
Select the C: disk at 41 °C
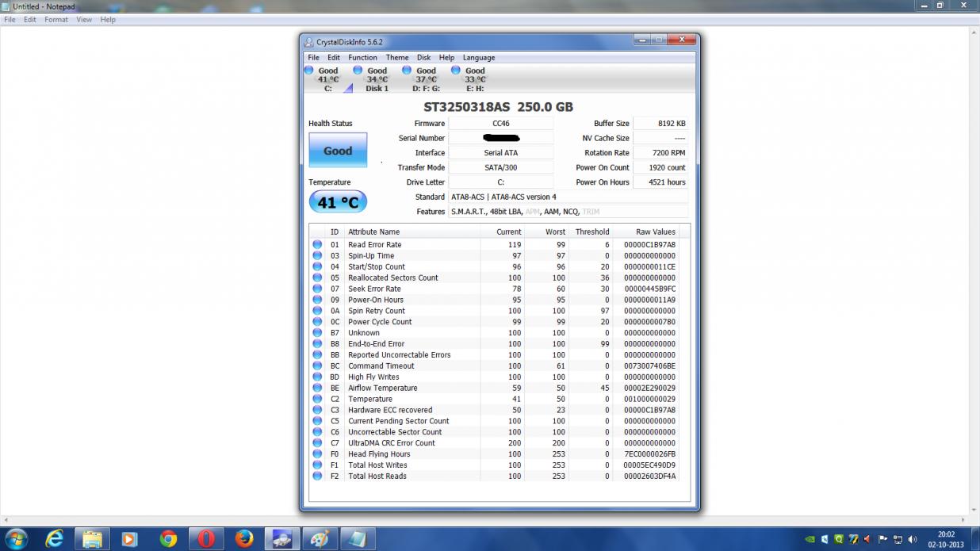point(328,79)
